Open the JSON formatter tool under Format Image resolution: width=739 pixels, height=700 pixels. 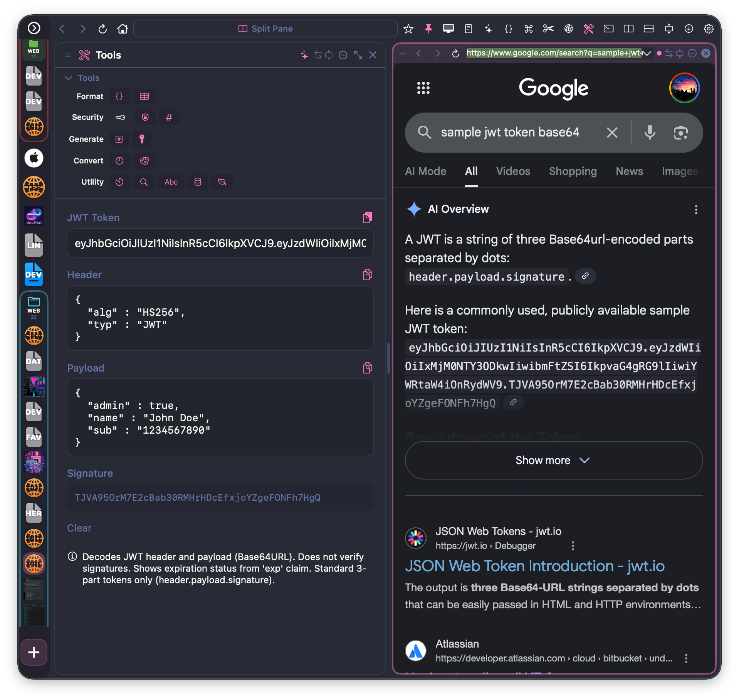[119, 96]
